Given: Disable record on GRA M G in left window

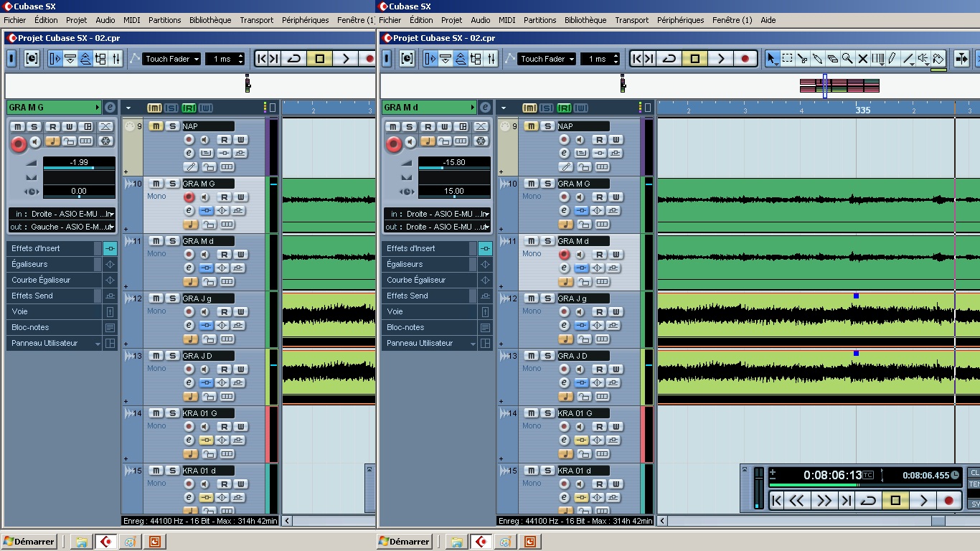Looking at the screenshot, I should pyautogui.click(x=189, y=197).
